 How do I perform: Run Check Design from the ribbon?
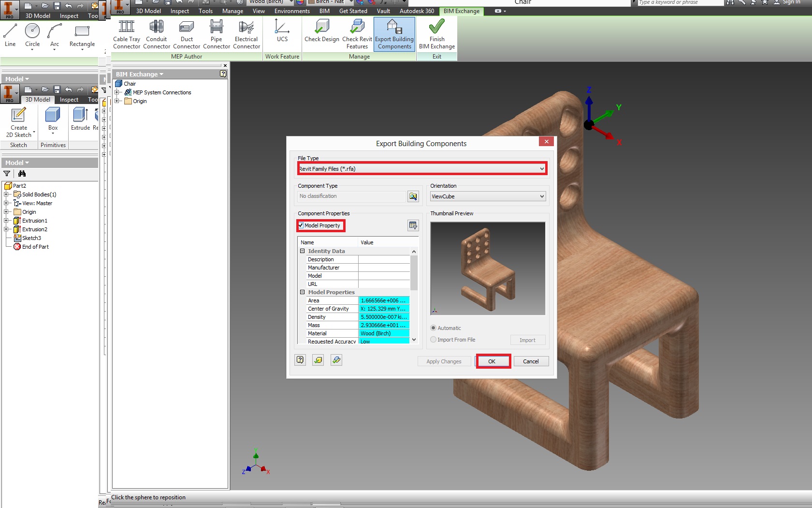coord(322,31)
